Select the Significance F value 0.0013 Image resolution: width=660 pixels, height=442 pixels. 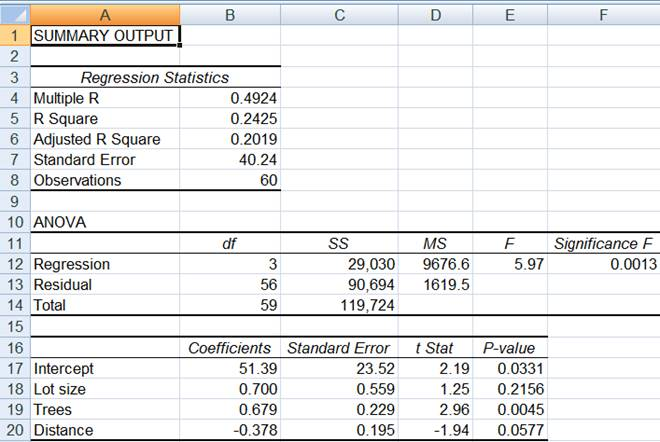coord(603,264)
